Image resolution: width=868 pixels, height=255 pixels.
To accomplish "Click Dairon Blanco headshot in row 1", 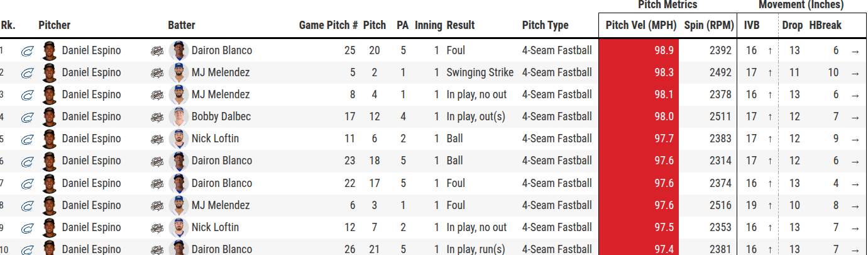I will [179, 50].
